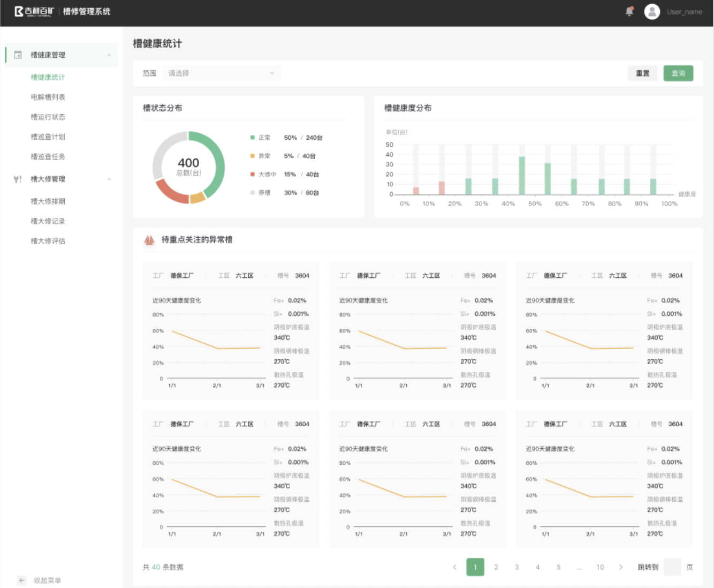Open the 范围 请选择 dropdown

221,73
